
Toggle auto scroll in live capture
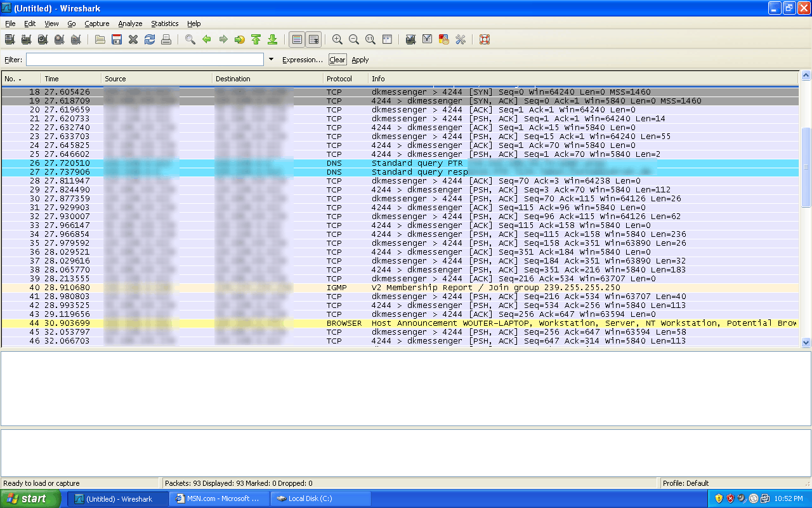click(313, 39)
